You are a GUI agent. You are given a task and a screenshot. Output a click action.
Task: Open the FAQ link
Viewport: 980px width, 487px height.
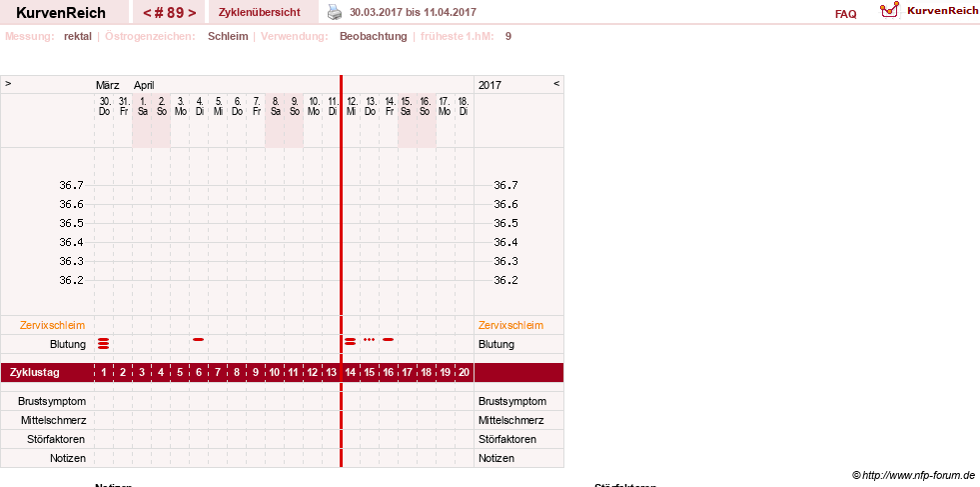845,14
